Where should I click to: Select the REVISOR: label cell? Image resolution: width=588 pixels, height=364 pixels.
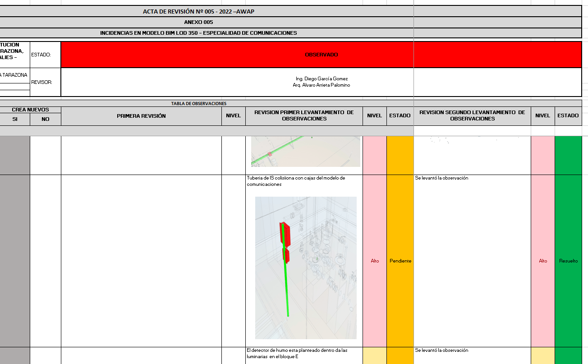(x=45, y=82)
